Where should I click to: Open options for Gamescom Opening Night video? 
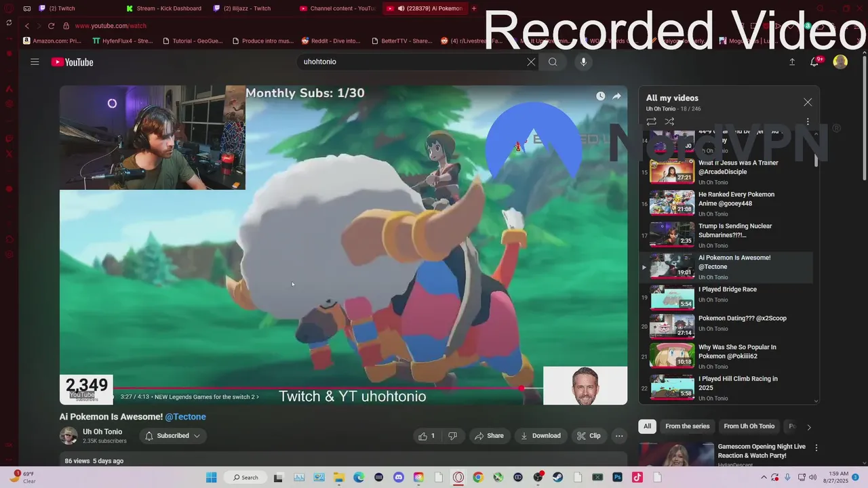click(816, 448)
